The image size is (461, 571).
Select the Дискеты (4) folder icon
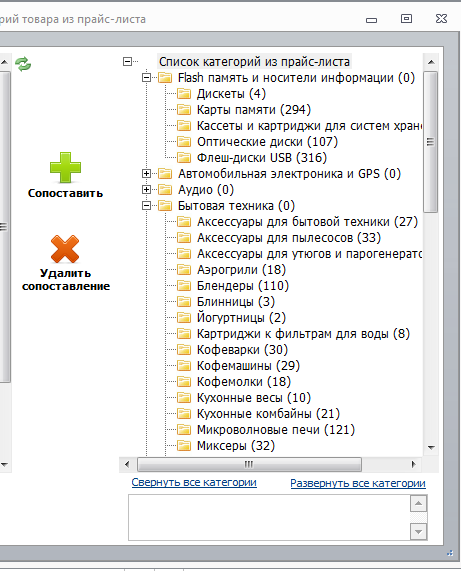tap(184, 94)
